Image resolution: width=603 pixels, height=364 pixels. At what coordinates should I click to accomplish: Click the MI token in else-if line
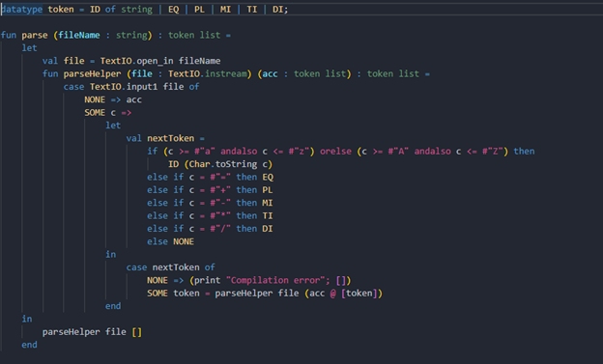tap(268, 203)
